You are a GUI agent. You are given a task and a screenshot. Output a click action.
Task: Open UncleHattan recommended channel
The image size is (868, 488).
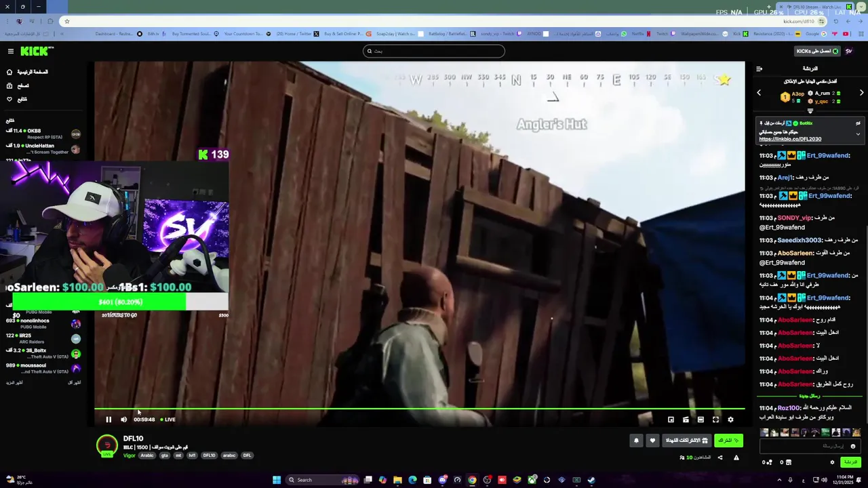42,148
